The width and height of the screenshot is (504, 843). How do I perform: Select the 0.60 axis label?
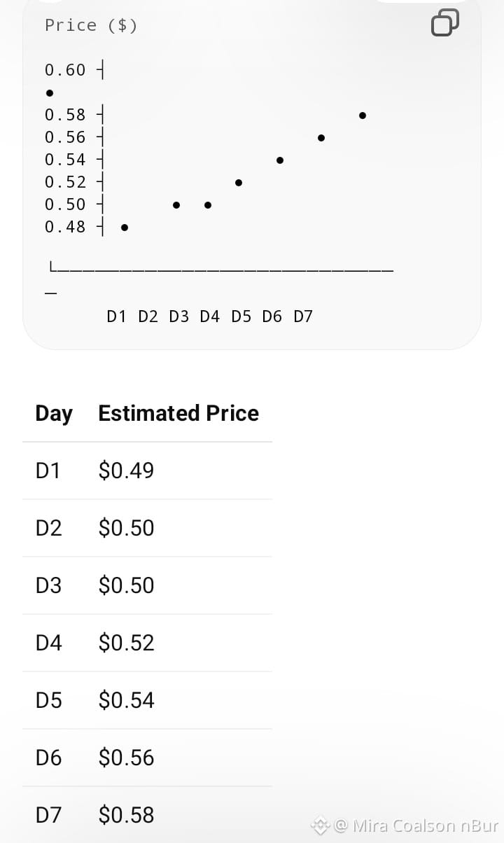click(x=65, y=70)
